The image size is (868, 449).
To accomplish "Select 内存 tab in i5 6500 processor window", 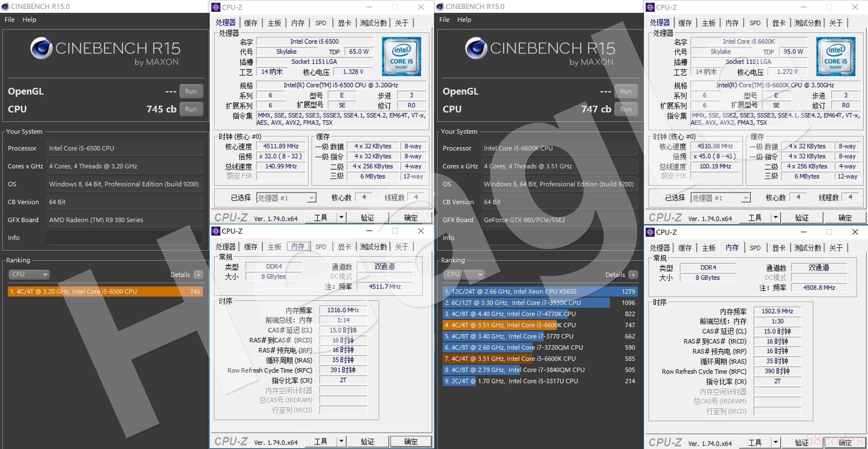I will (x=298, y=23).
